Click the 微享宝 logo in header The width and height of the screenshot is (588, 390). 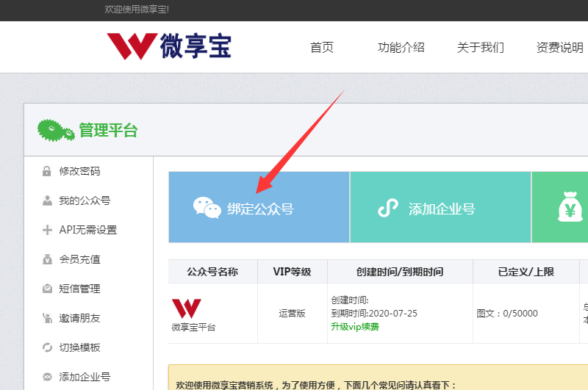click(x=169, y=46)
